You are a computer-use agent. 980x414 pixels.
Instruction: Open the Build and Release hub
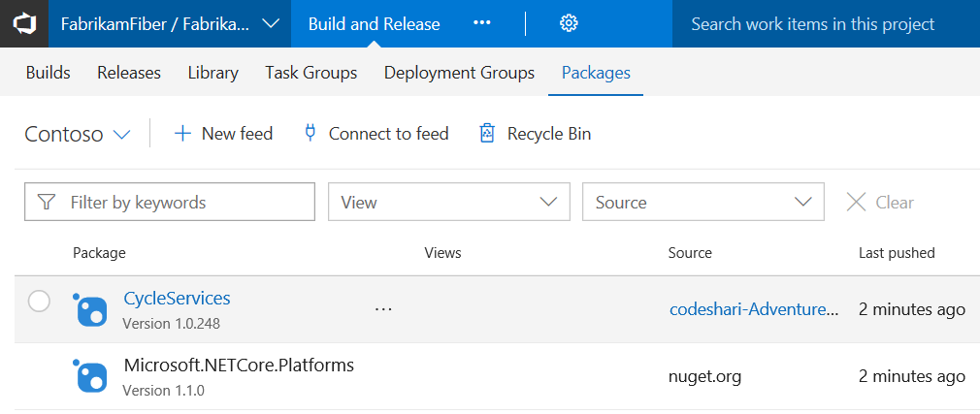[374, 23]
